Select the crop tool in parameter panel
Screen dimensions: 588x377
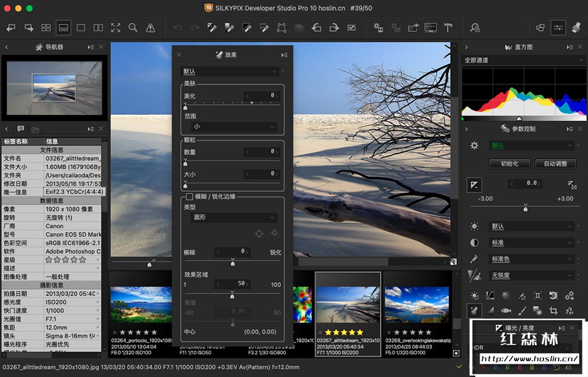coord(554,311)
